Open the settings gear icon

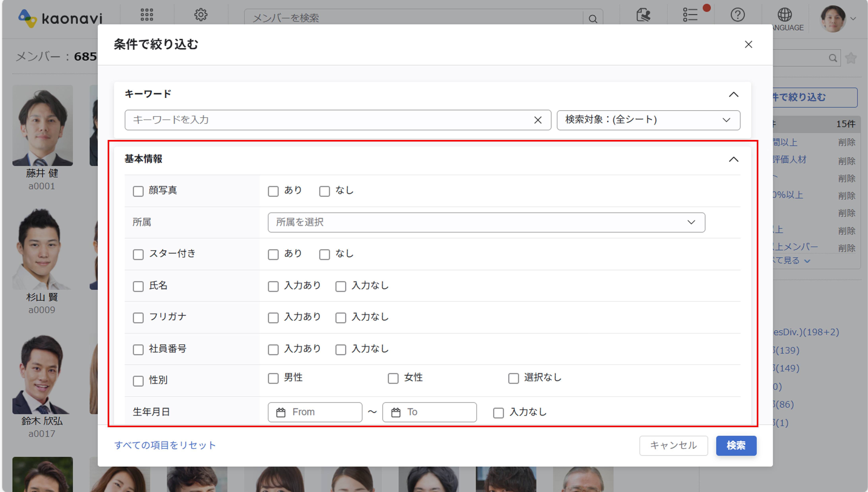tap(201, 15)
